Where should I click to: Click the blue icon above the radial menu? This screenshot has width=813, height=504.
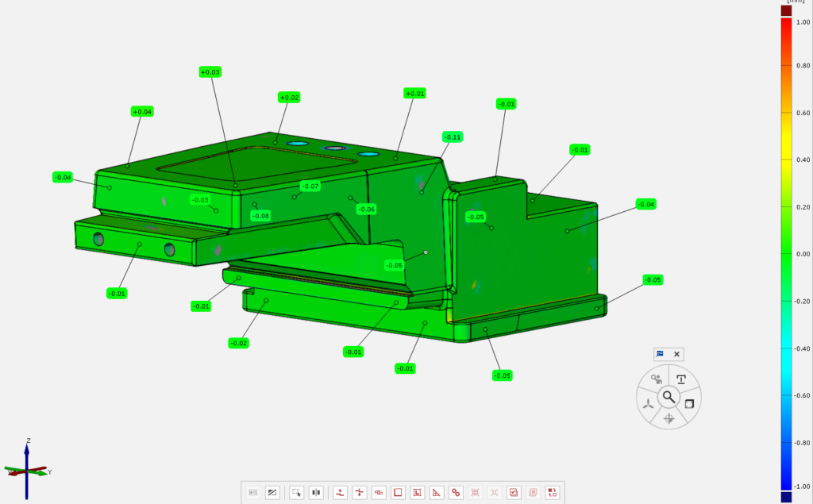659,354
